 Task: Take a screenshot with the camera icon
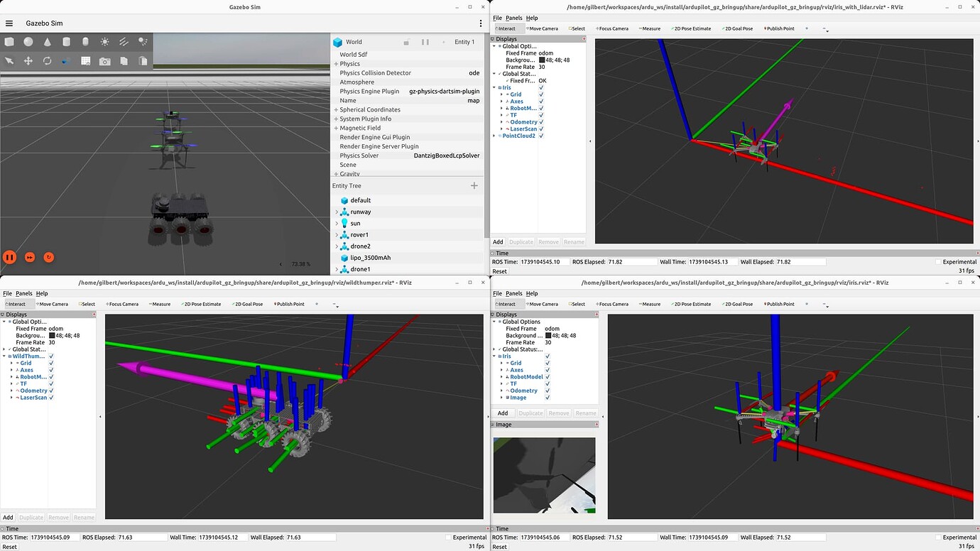[105, 61]
